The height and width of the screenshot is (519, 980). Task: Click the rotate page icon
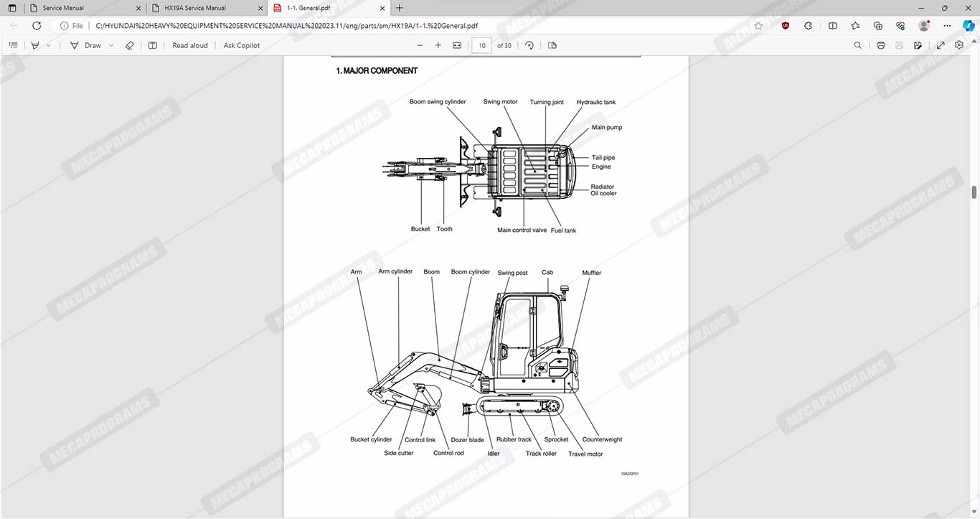(529, 45)
